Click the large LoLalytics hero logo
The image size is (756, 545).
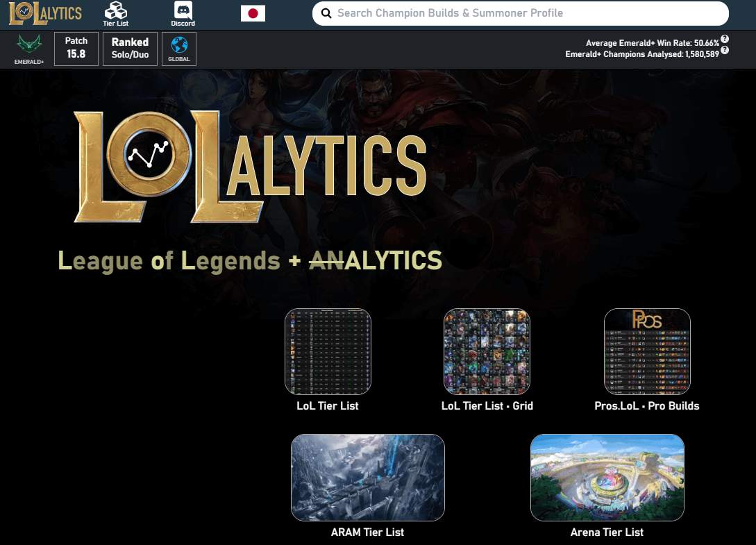250,167
